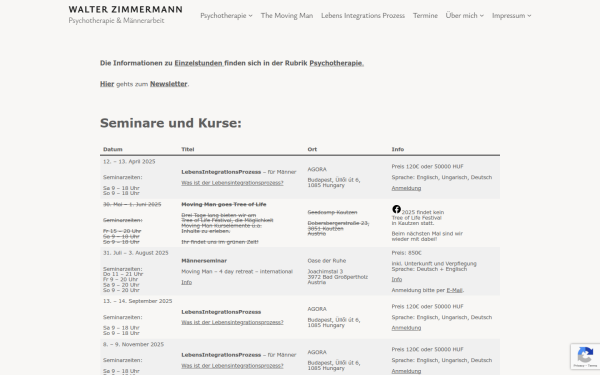Image resolution: width=600 pixels, height=375 pixels.
Task: Click Anmeldung for the November 2025 seminar
Action: (406, 371)
